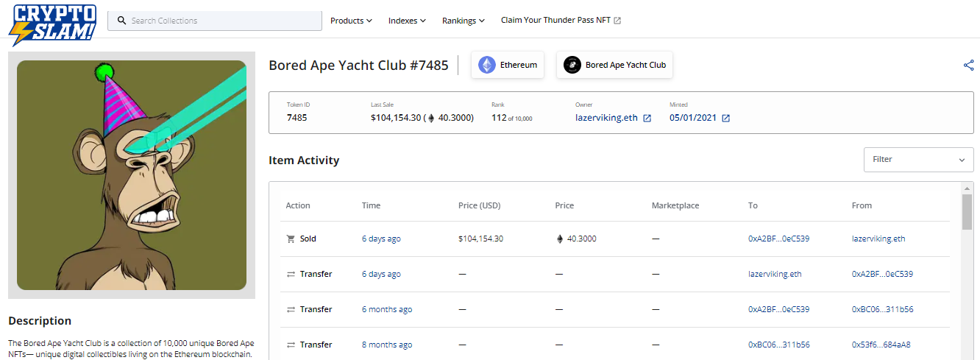Click transfer arrows icon in lazerviking.eth recipient row
This screenshot has height=360, width=980.
pos(291,274)
